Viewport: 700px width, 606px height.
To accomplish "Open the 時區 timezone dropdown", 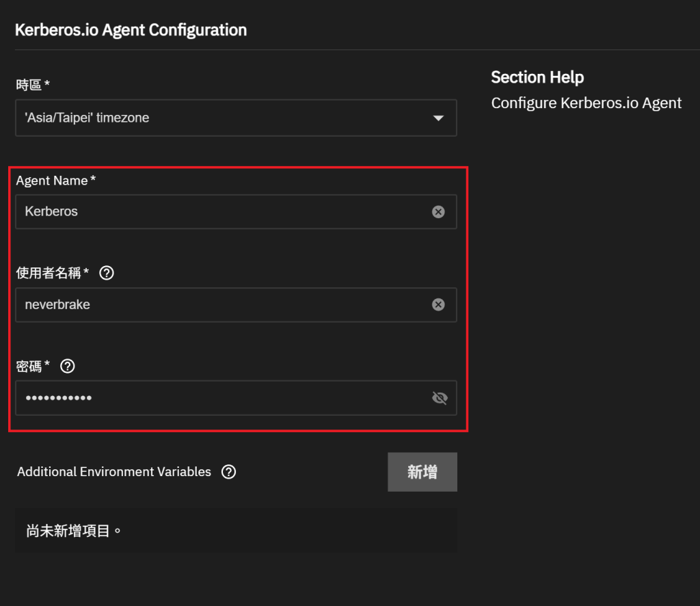I will pos(236,118).
